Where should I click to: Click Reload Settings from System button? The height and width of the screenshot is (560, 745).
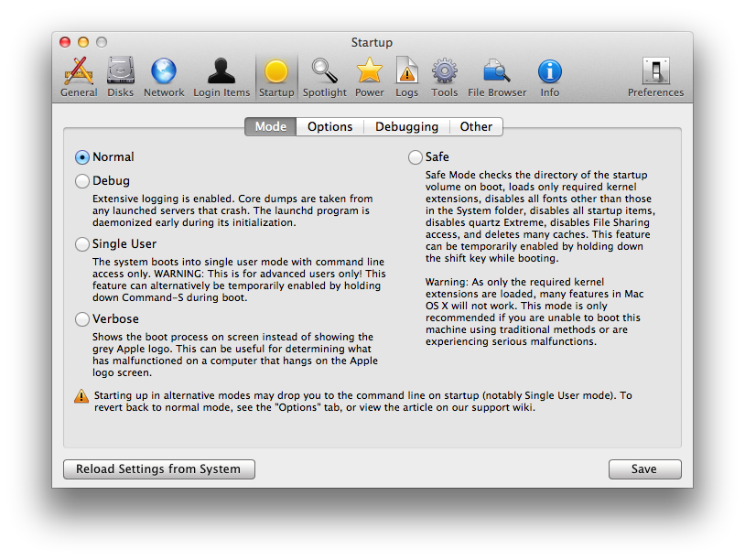[x=158, y=469]
